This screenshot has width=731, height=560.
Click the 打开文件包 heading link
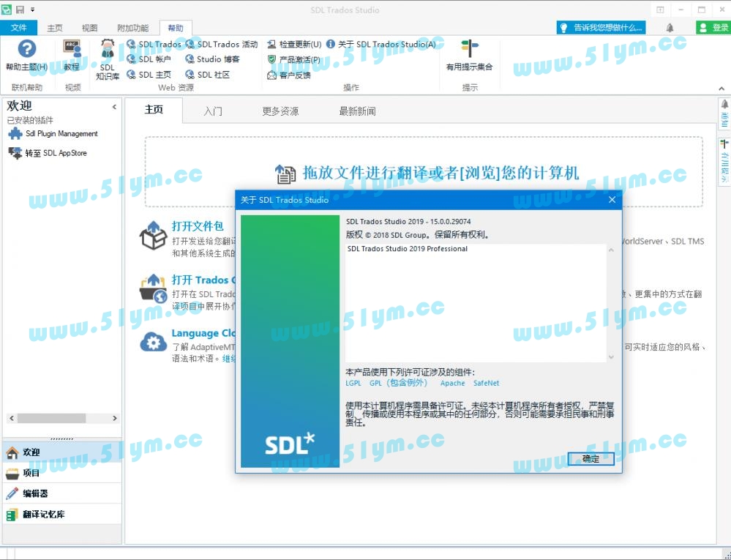point(198,226)
